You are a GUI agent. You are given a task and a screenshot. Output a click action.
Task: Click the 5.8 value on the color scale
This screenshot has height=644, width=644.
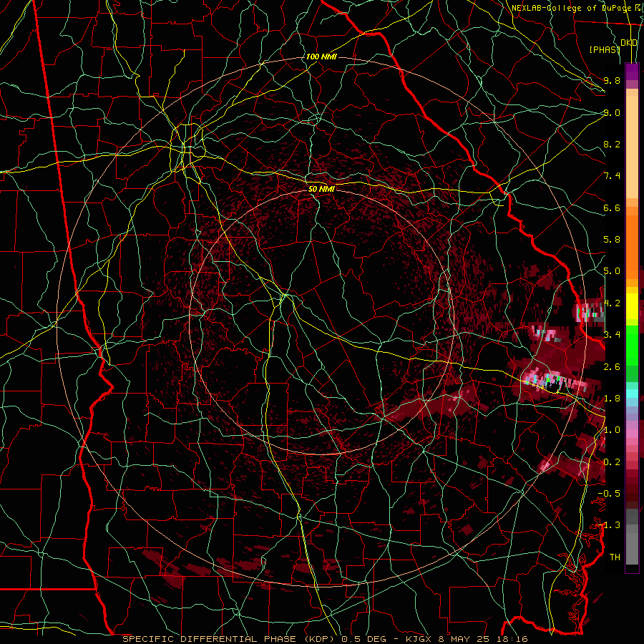click(612, 240)
